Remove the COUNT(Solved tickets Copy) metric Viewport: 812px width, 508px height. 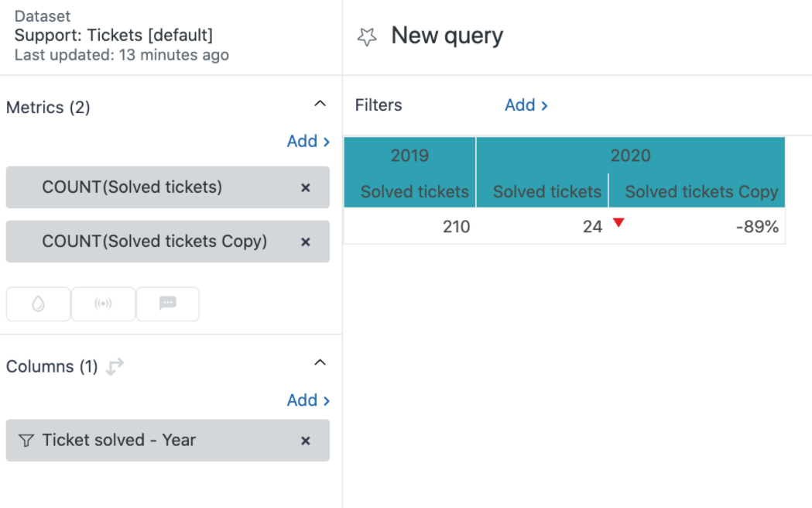pos(305,242)
